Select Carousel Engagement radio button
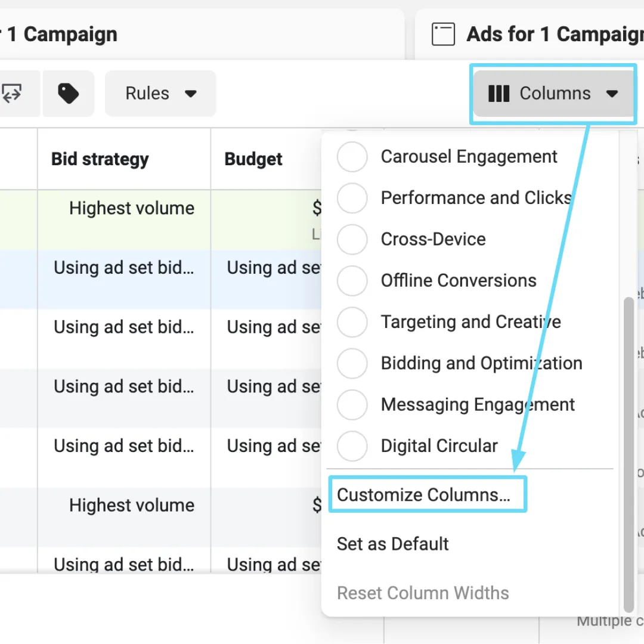The width and height of the screenshot is (644, 644). click(352, 157)
